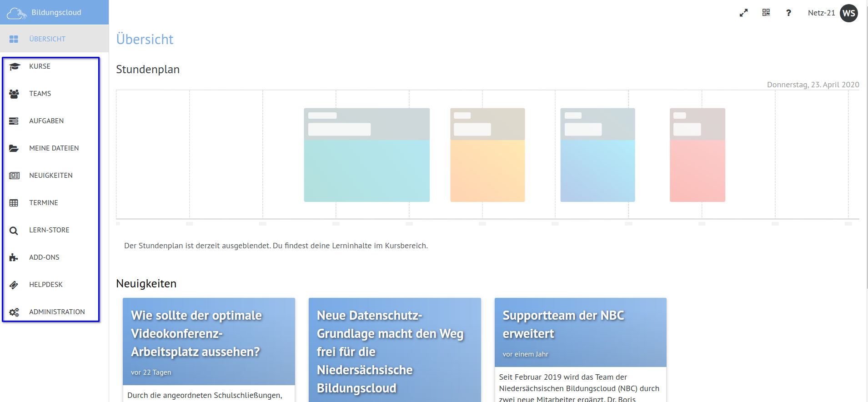Screen dimensions: 868x402
Task: Go to Aufgaben in the sidebar
Action: click(46, 121)
